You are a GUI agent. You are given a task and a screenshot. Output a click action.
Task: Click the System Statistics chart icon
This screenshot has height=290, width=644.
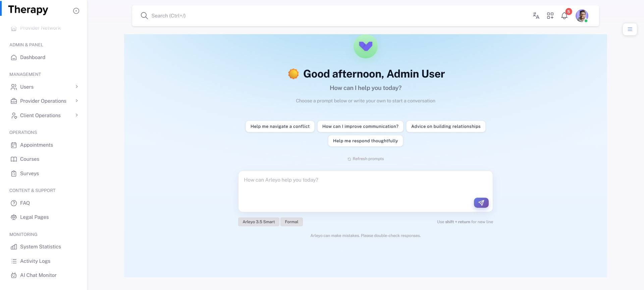(14, 247)
